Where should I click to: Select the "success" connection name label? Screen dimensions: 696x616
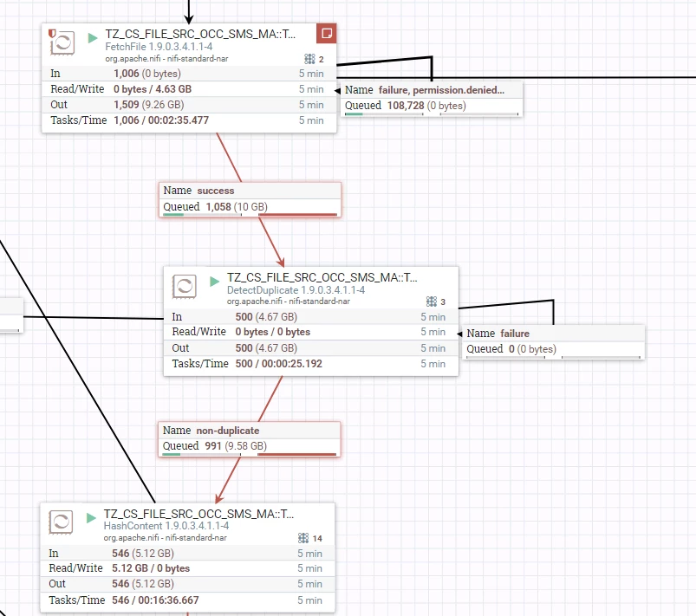click(216, 191)
